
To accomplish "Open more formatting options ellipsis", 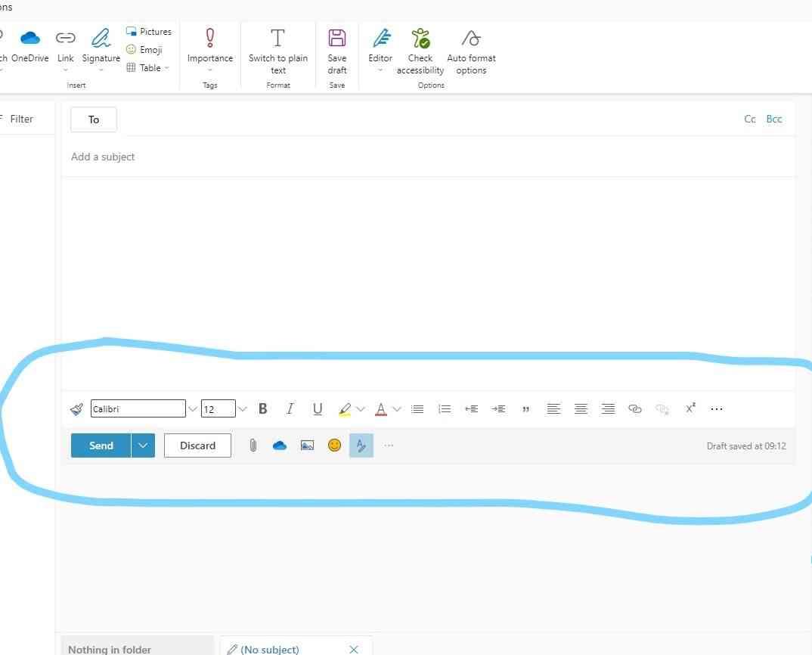I will click(717, 409).
